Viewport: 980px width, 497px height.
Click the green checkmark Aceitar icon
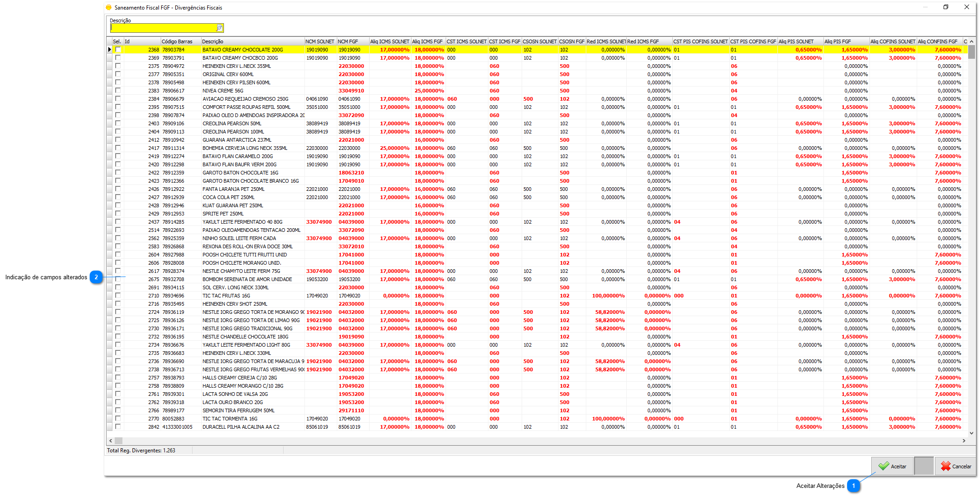(x=884, y=466)
